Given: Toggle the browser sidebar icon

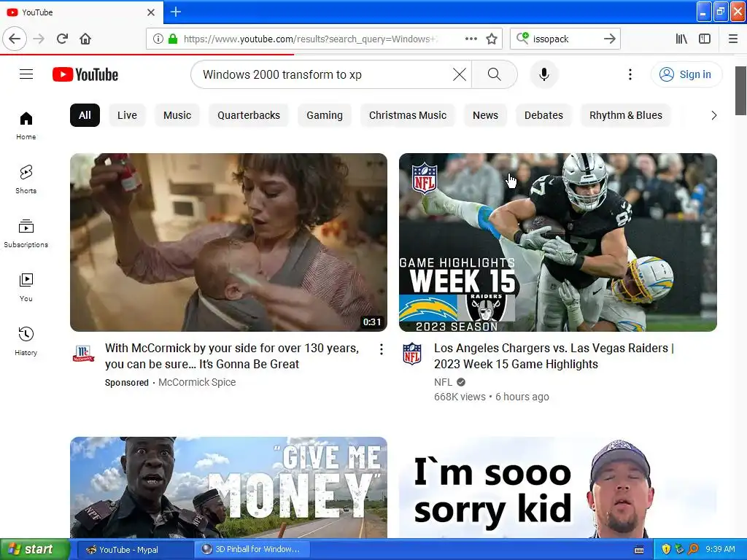Looking at the screenshot, I should tap(705, 39).
